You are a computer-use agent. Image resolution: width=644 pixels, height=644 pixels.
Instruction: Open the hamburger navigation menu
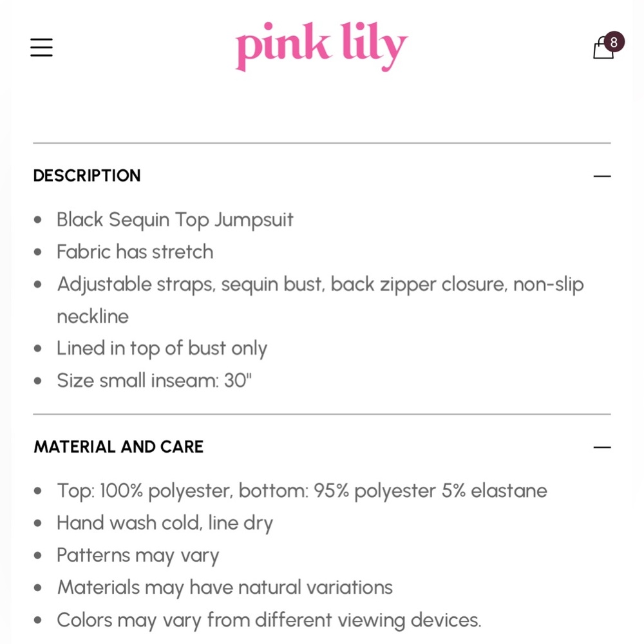(41, 47)
